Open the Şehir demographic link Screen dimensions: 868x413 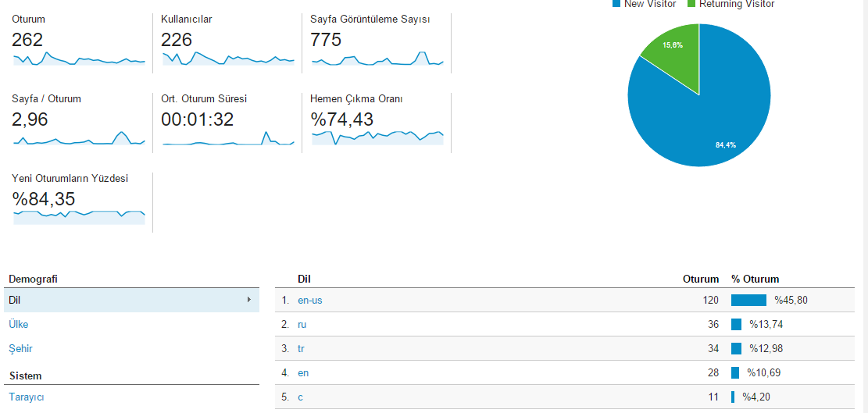pyautogui.click(x=20, y=349)
